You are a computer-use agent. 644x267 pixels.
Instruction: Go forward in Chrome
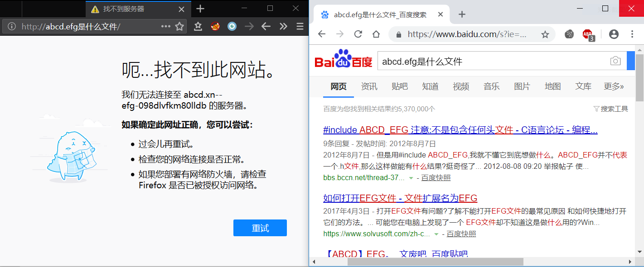pos(340,34)
